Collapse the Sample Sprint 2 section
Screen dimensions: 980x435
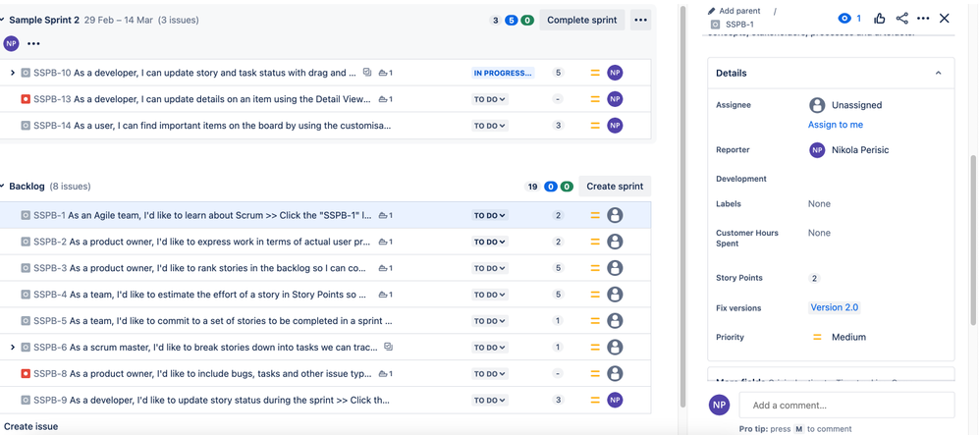click(x=3, y=20)
